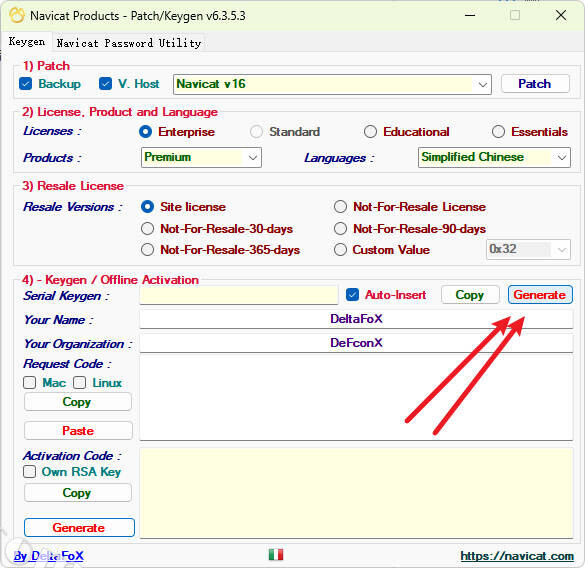Select the Educational license radio button
This screenshot has height=568, width=585.
pyautogui.click(x=370, y=132)
